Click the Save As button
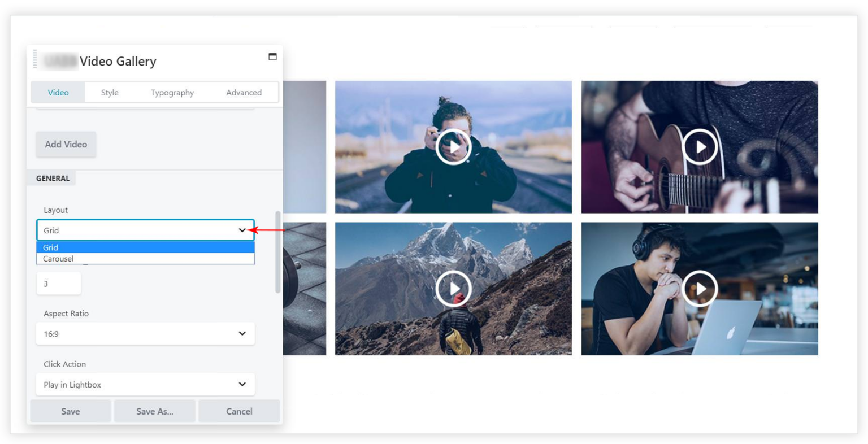Viewport: 868px width, 444px height. 155,411
